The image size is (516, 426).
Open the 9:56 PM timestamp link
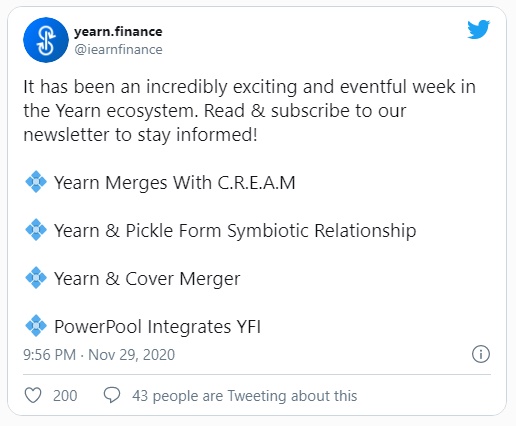click(50, 355)
